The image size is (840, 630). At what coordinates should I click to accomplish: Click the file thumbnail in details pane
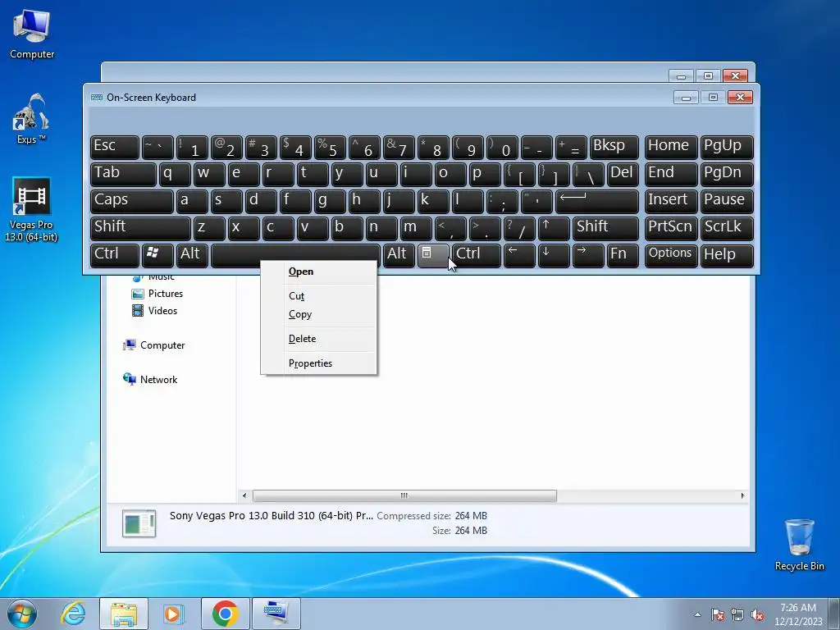(139, 523)
